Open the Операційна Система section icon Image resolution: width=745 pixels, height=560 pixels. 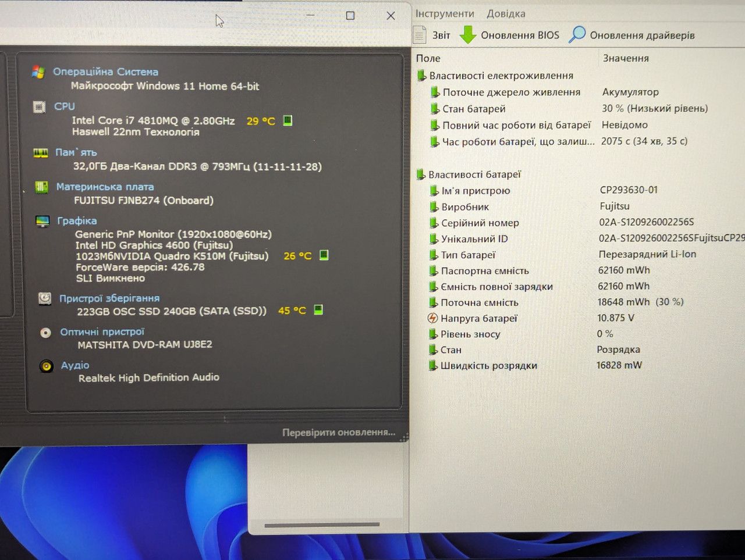point(38,72)
